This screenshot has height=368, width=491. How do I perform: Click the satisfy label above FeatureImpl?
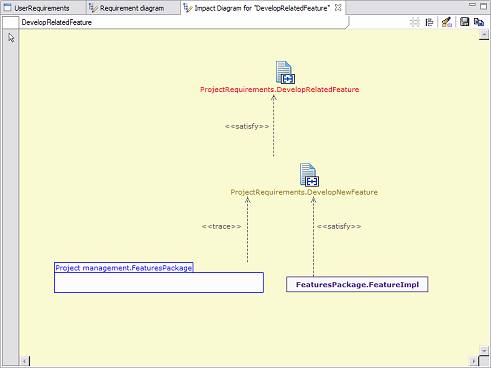point(339,226)
